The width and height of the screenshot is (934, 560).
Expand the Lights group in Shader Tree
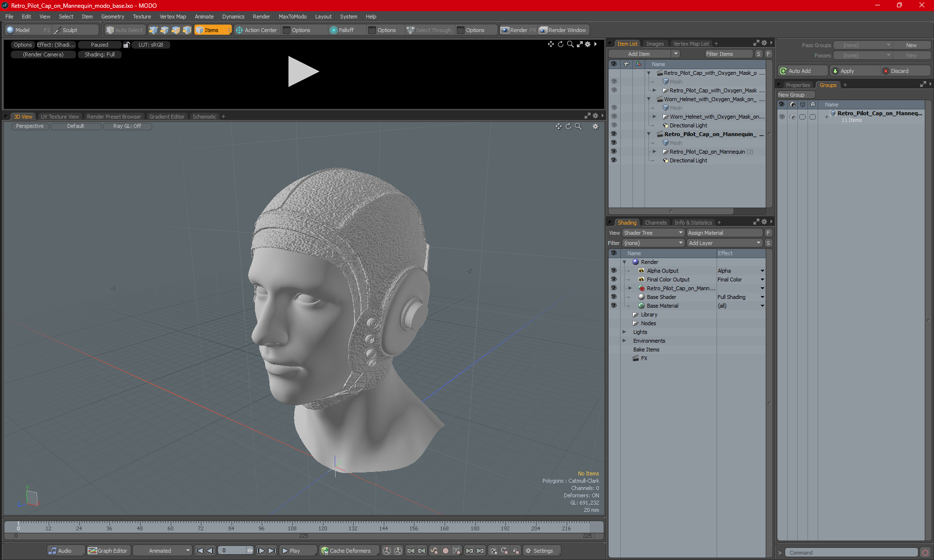pyautogui.click(x=625, y=332)
